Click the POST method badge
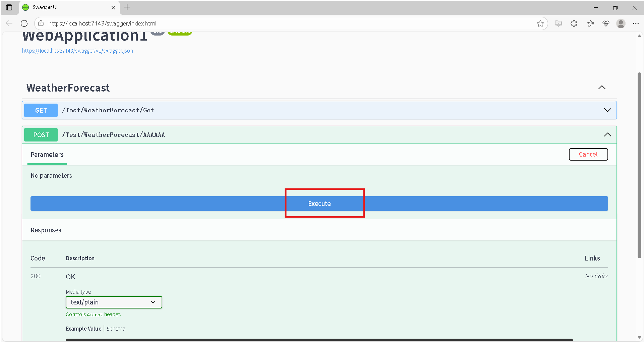The image size is (644, 342). [41, 135]
